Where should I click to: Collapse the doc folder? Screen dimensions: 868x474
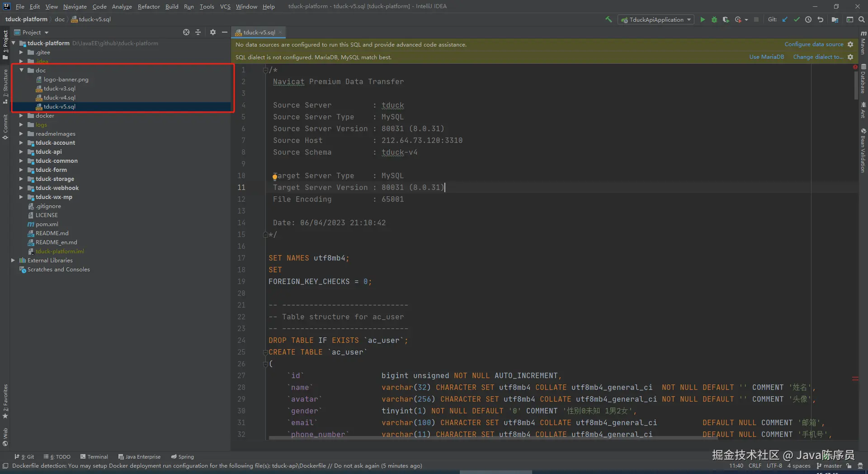(x=21, y=70)
